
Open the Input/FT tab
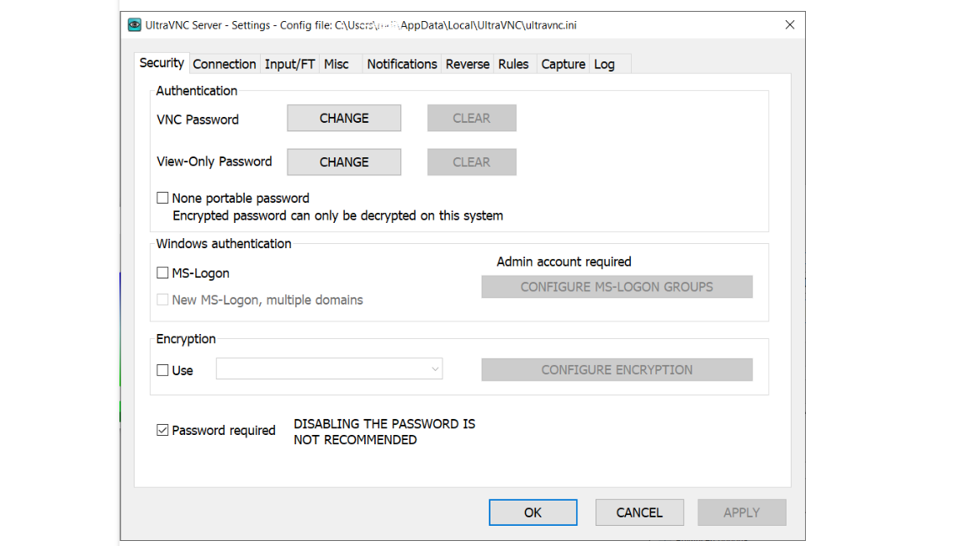pos(289,64)
